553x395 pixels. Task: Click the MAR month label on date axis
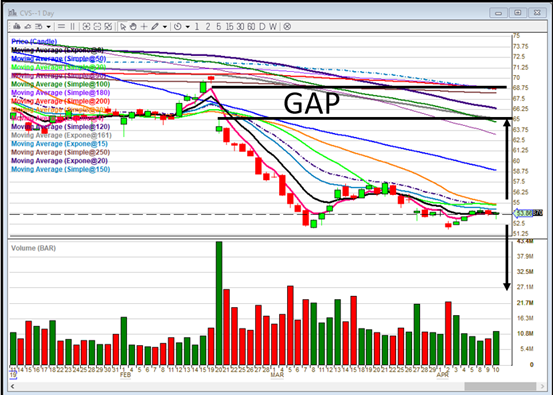pos(277,375)
